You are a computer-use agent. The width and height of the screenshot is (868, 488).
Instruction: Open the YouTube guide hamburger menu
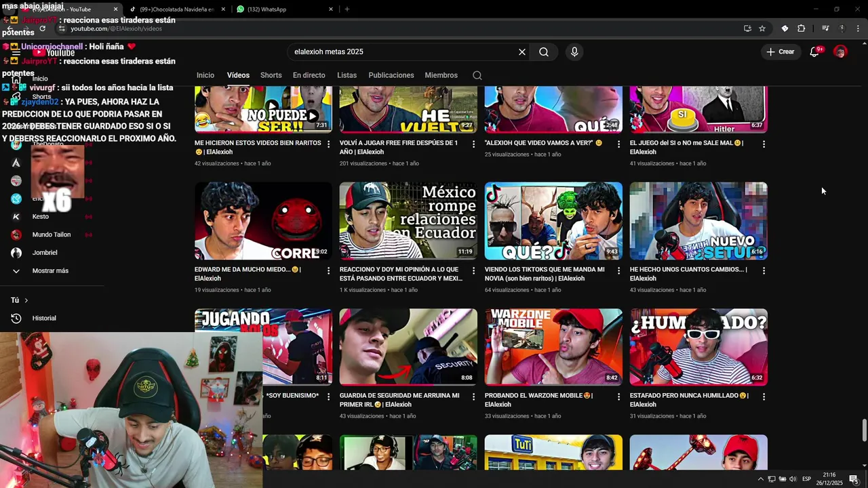point(16,52)
